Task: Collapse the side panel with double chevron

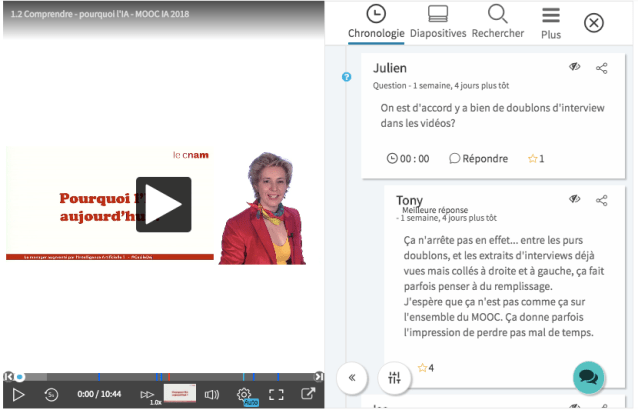Action: pyautogui.click(x=352, y=377)
